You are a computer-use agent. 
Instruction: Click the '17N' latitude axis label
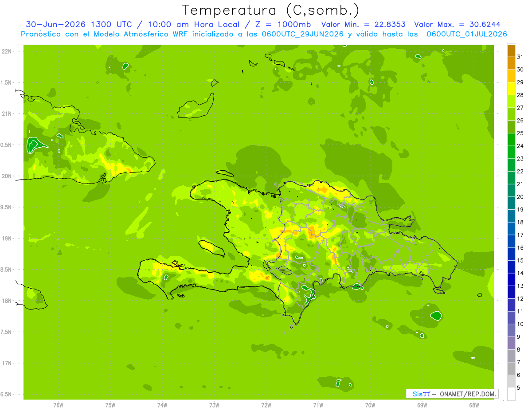7,363
